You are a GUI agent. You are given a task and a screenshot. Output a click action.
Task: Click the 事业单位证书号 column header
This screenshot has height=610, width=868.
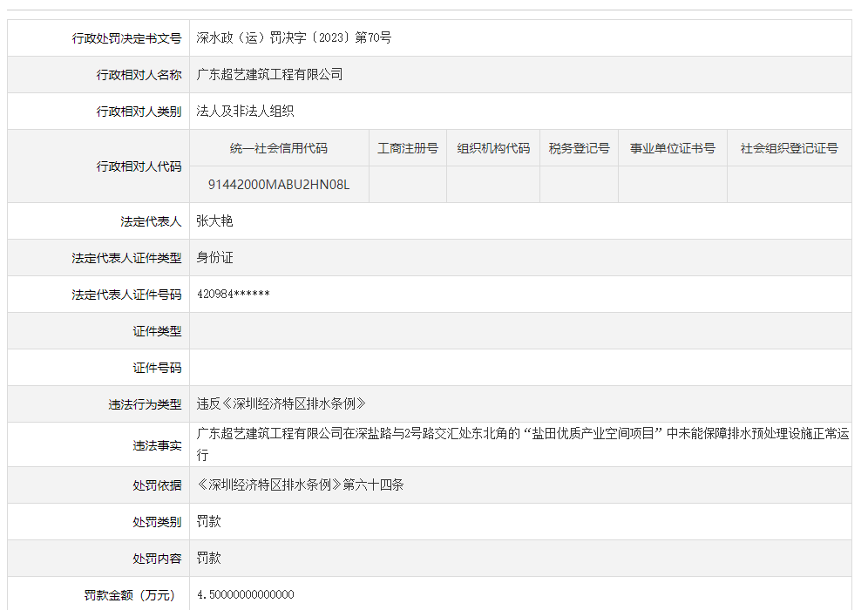671,147
